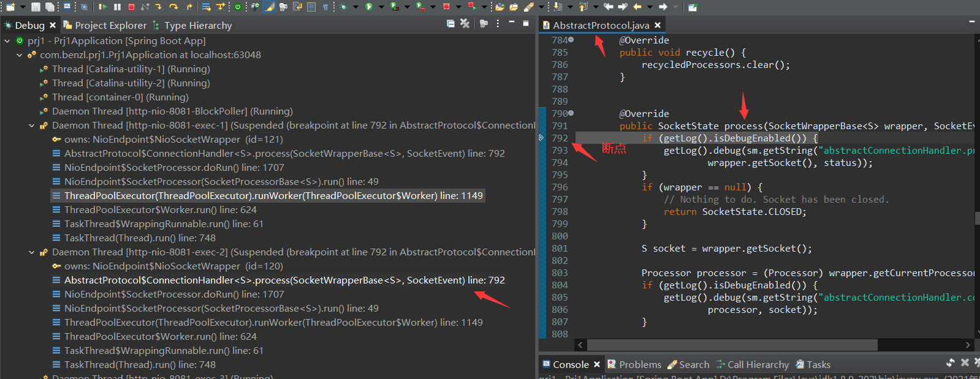Screen dimensions: 980x379
Task: Jump to the Next Annotation
Action: tap(558, 7)
